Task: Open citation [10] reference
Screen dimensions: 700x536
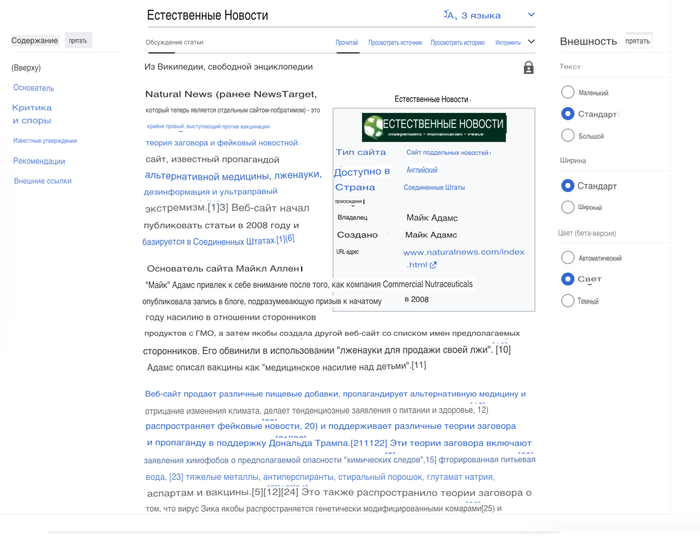Action: tap(503, 349)
